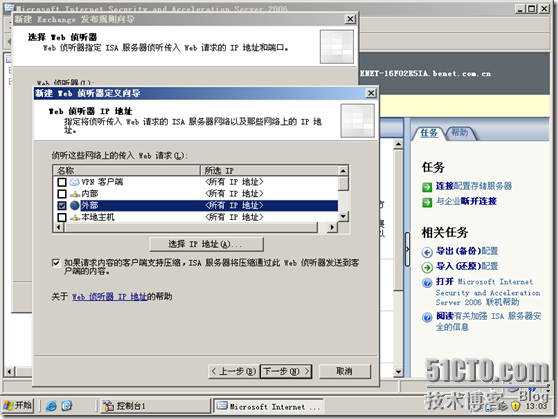Click second quick launch icon
This screenshot has width=558, height=419.
[67, 406]
